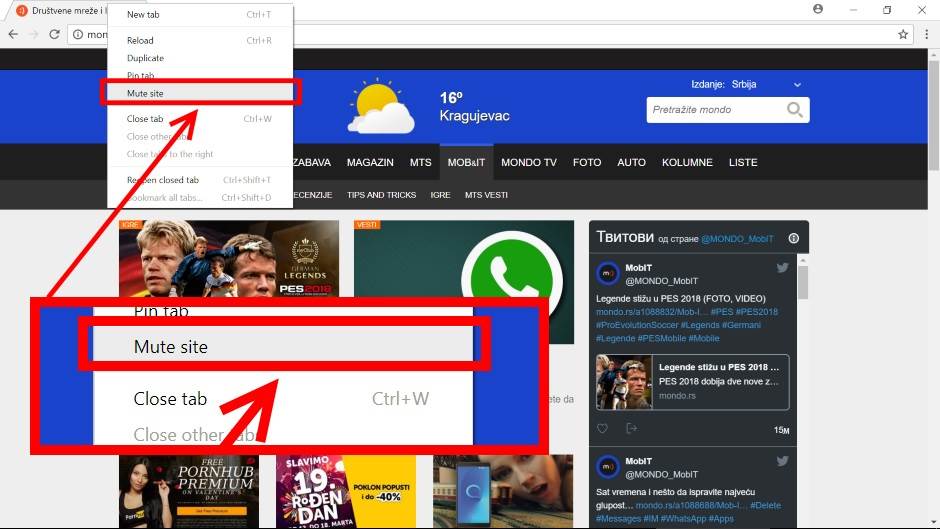This screenshot has height=529, width=940.
Task: Like the first tweet with heart icon
Action: tap(602, 429)
